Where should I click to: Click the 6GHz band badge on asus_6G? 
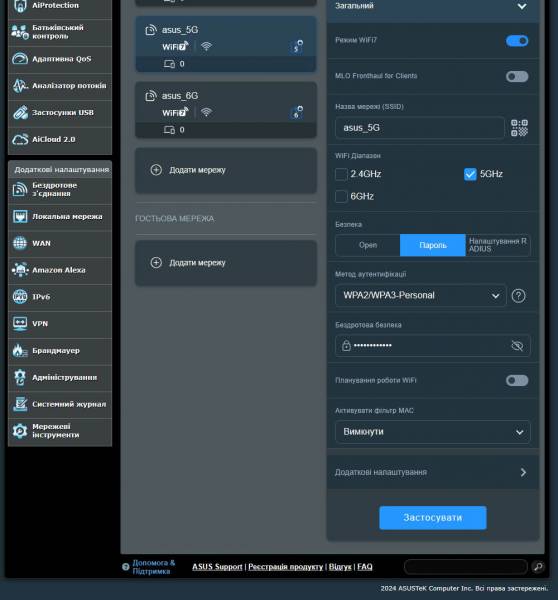click(297, 113)
